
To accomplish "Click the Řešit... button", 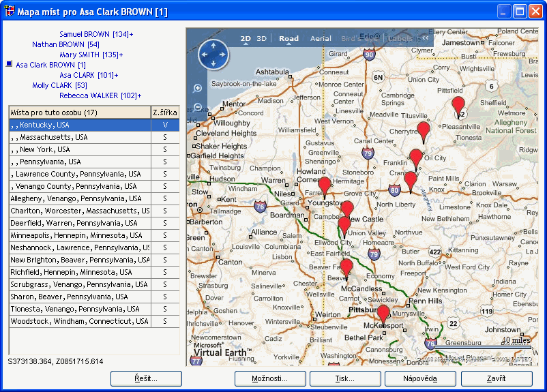I will click(x=146, y=378).
